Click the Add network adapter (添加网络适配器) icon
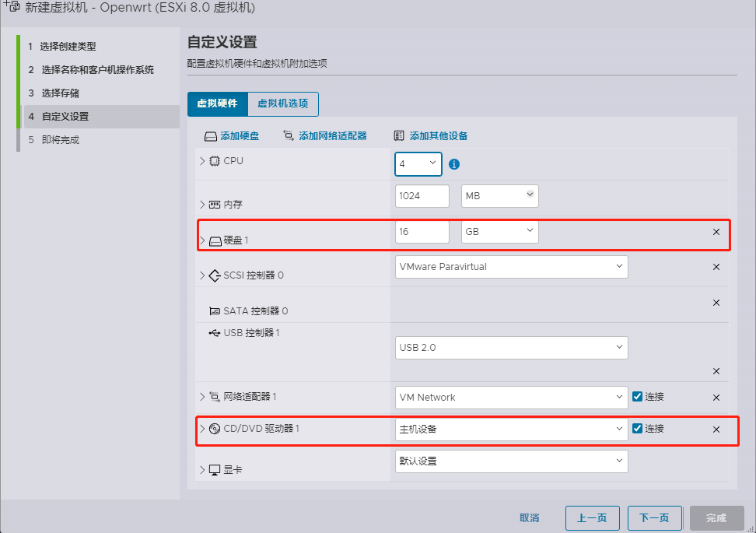 point(289,135)
